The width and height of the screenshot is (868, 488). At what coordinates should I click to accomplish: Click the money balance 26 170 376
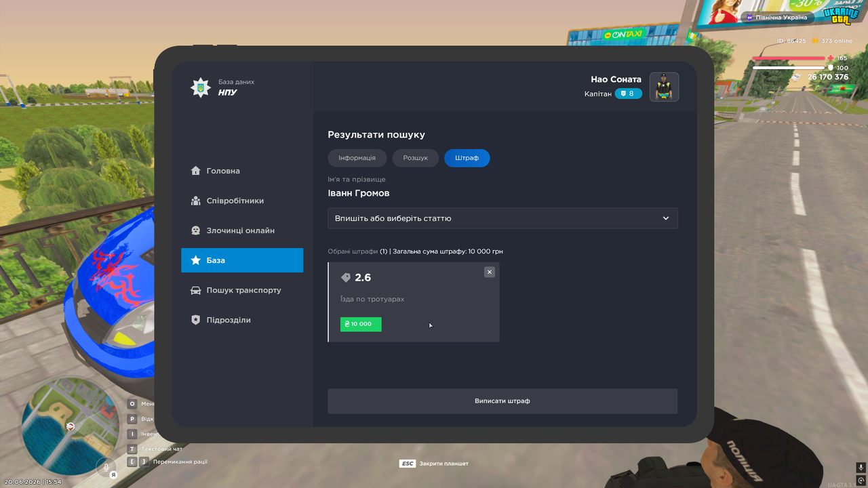click(828, 77)
